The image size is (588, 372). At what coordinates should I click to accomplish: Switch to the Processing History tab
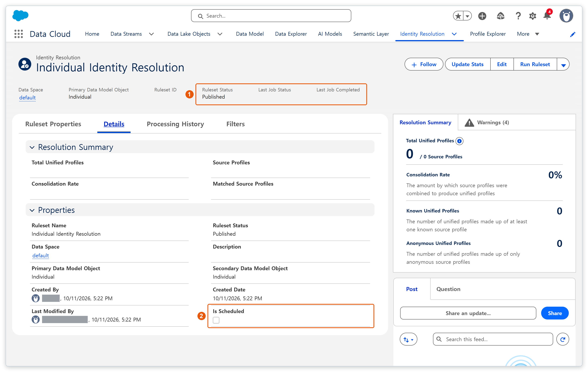(x=175, y=124)
